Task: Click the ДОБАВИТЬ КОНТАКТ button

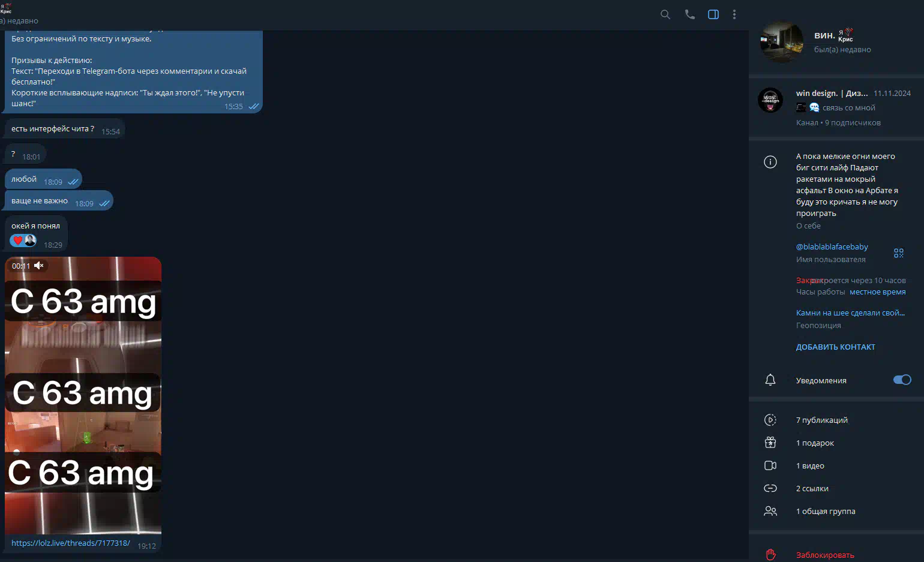Action: click(835, 347)
